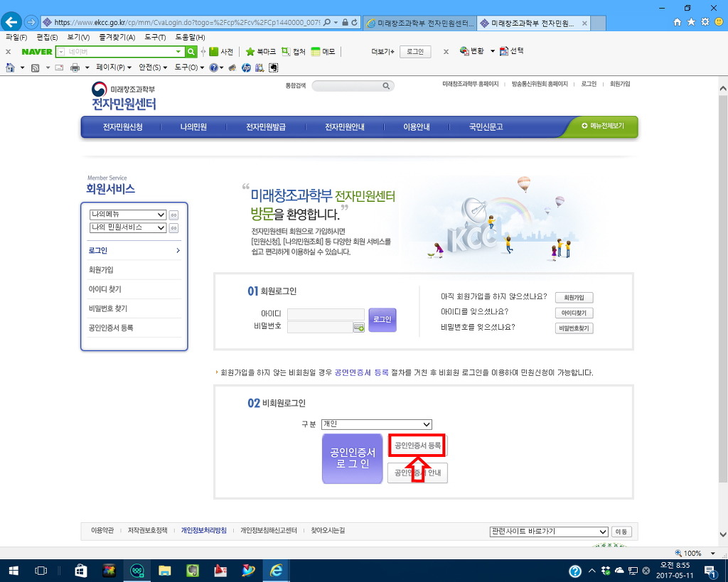
Task: Open the 나의민원 navigation menu
Action: point(193,126)
